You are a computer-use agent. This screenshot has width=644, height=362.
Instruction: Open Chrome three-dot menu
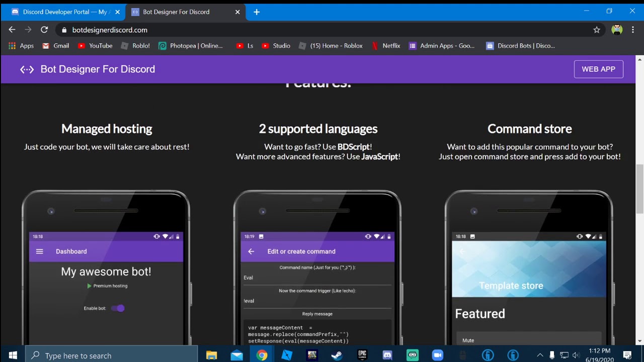click(633, 30)
